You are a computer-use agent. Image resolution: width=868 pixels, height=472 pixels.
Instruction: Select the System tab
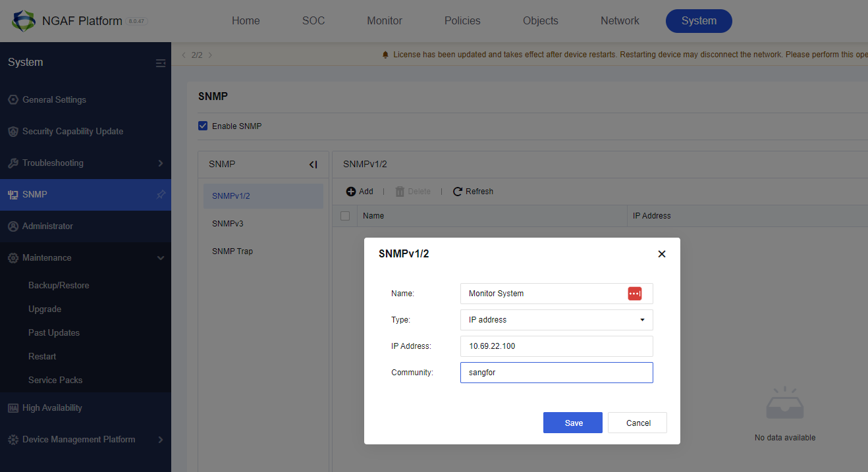coord(699,21)
